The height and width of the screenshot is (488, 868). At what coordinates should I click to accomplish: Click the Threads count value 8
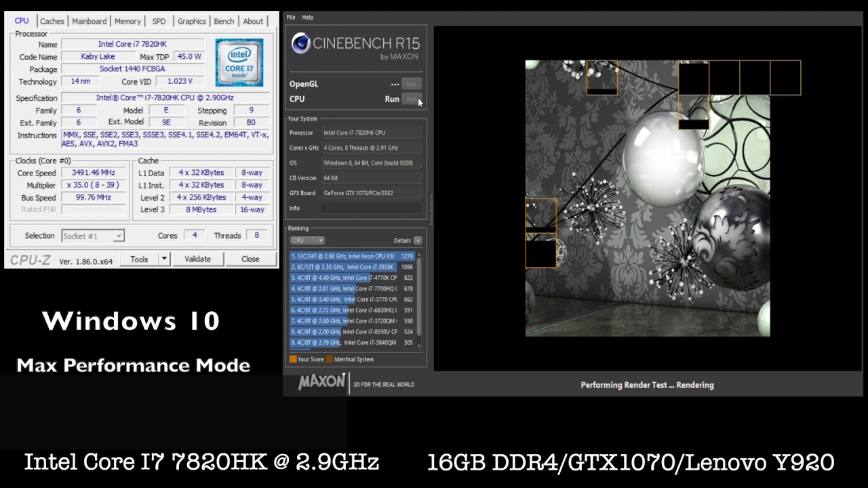pos(256,235)
